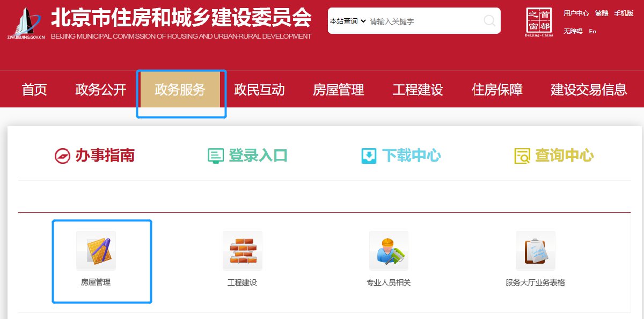Open the 服务大厅业务表格 clipboard icon

tap(536, 250)
